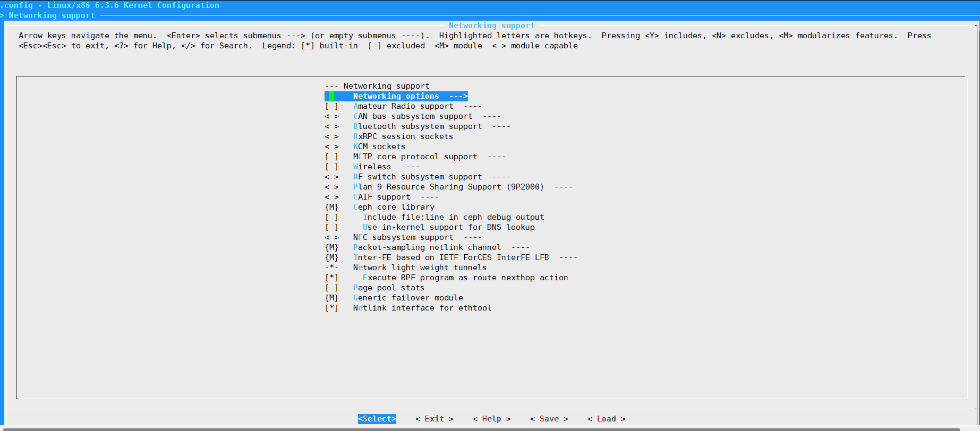Select Bluetooth subsystem support entry

pos(417,126)
